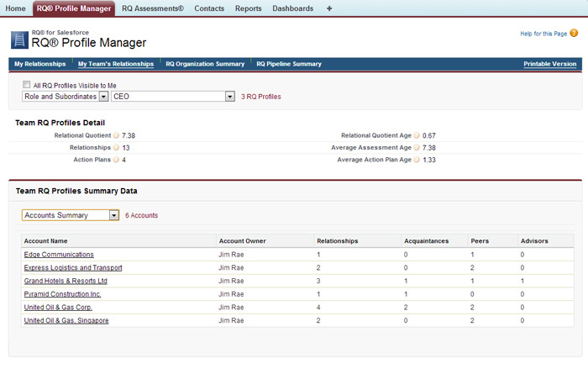This screenshot has width=588, height=374.
Task: Click info icon beside Average Assessment Age
Action: pos(417,147)
